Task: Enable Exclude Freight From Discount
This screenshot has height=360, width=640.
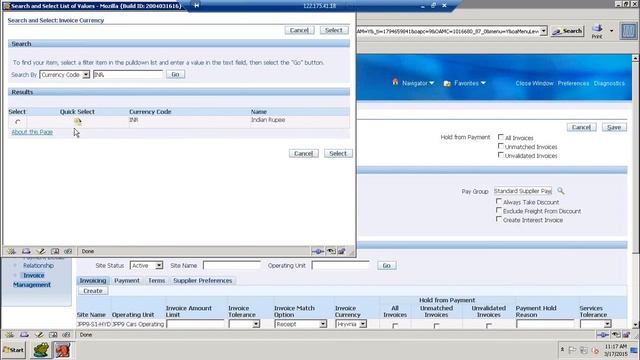Action: pos(498,210)
